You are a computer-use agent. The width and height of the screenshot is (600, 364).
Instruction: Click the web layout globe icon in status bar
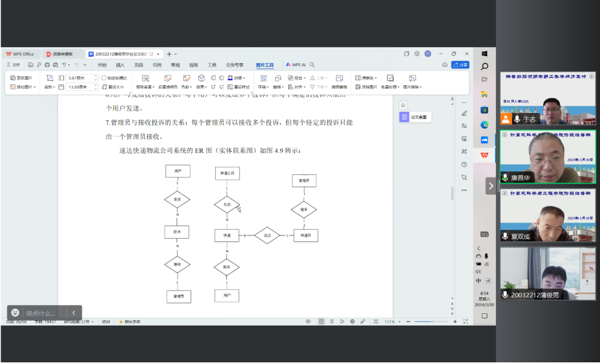pyautogui.click(x=353, y=322)
